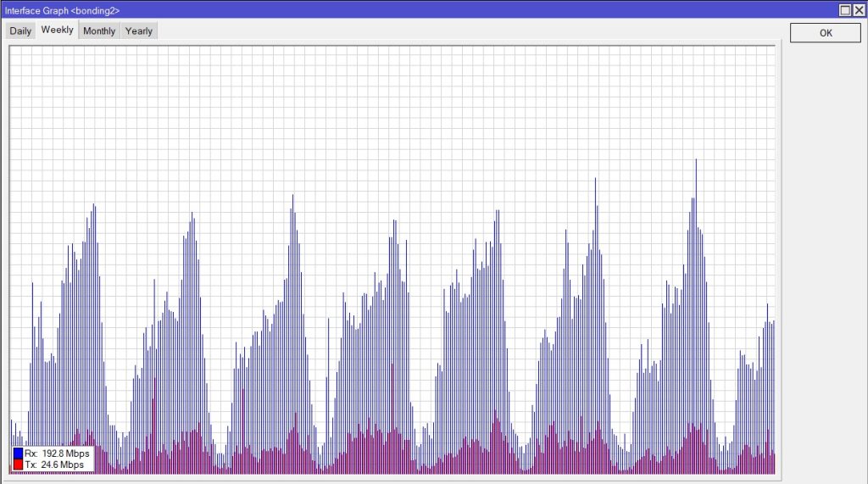Click the blue Rx legend color swatch
The height and width of the screenshot is (484, 868).
(19, 453)
